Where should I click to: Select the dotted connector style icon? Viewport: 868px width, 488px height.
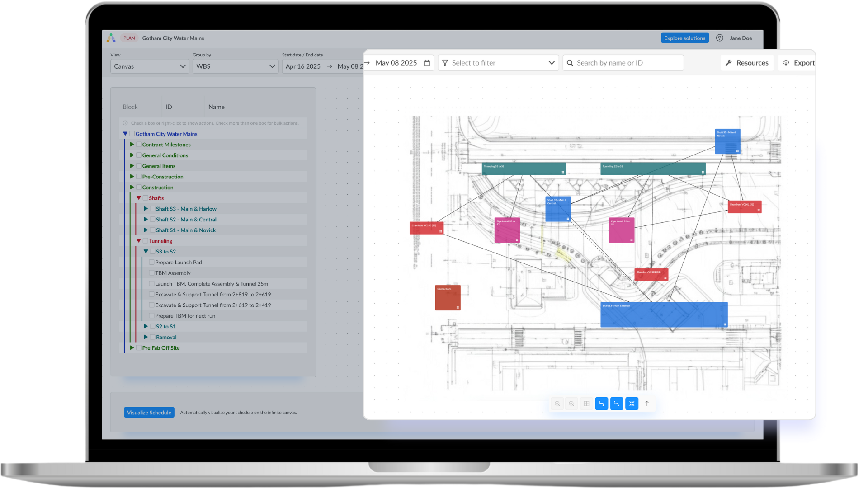click(617, 404)
